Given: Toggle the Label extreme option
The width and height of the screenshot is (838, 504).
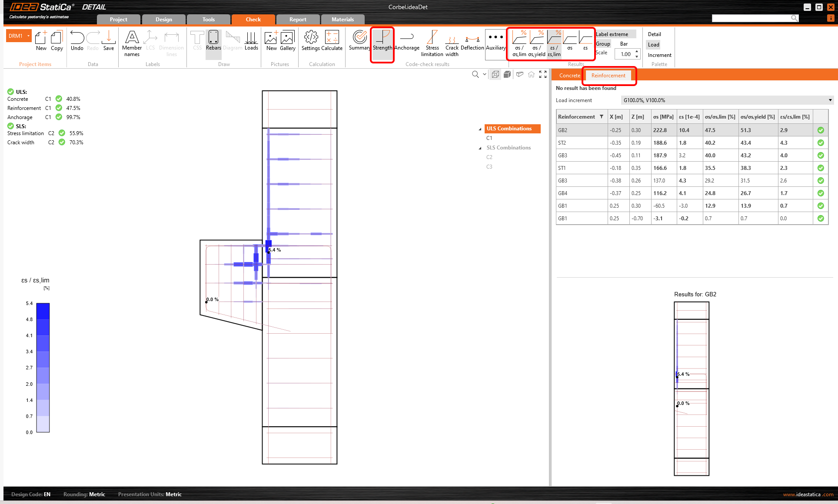Looking at the screenshot, I should point(612,34).
